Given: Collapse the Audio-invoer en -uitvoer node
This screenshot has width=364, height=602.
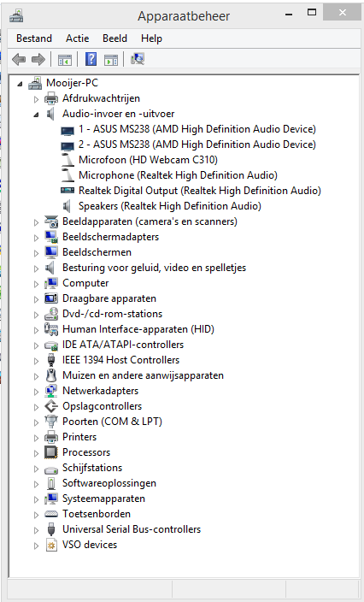Looking at the screenshot, I should click(36, 115).
